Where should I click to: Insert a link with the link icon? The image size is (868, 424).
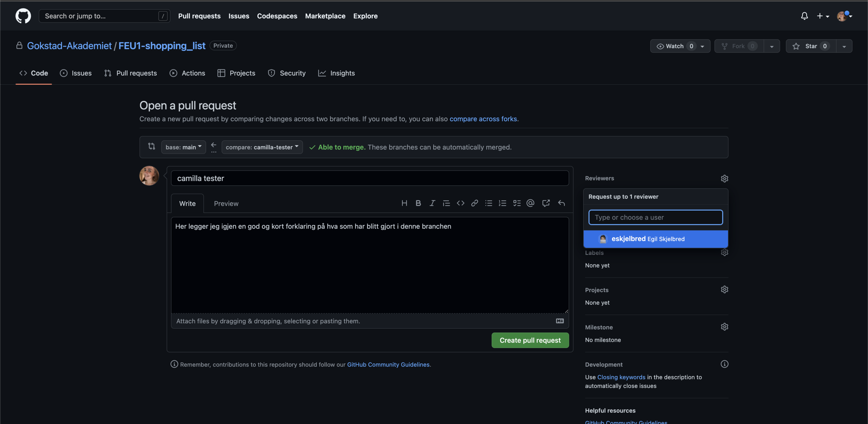click(x=474, y=203)
